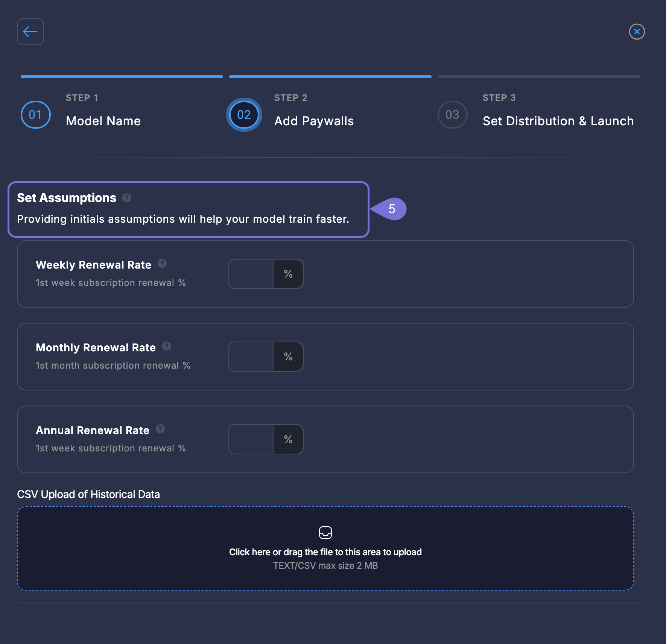Click the purple step 5 marker

click(x=391, y=209)
